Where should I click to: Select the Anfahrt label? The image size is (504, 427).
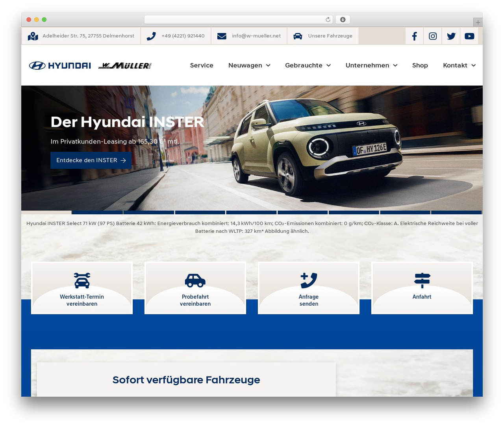click(422, 297)
